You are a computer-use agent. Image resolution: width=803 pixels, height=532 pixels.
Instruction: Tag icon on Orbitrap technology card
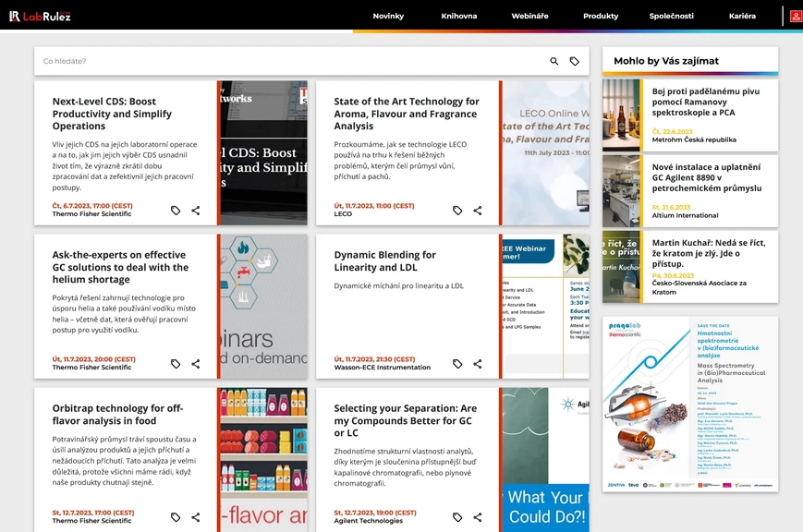point(176,517)
